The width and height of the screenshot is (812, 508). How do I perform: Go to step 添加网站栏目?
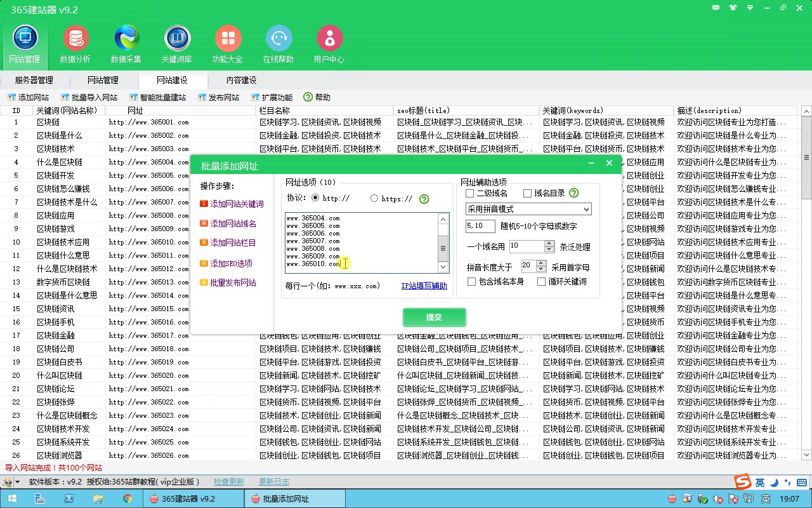tap(228, 243)
